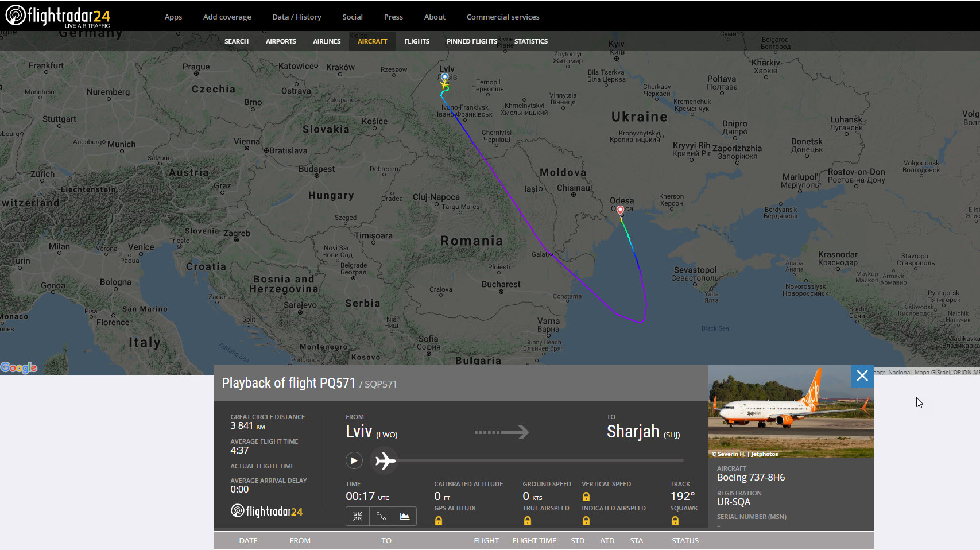Screen dimensions: 980x550
Task: Open the Data / History menu
Action: 296,17
